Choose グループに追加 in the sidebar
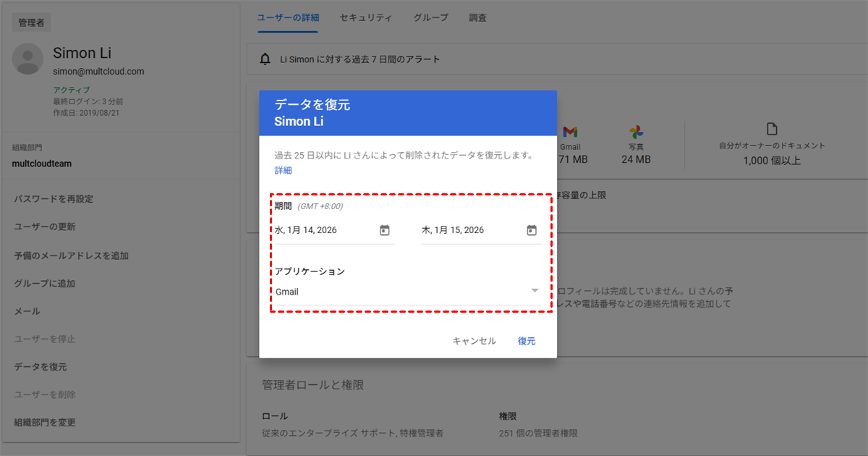The image size is (868, 456). (x=45, y=284)
